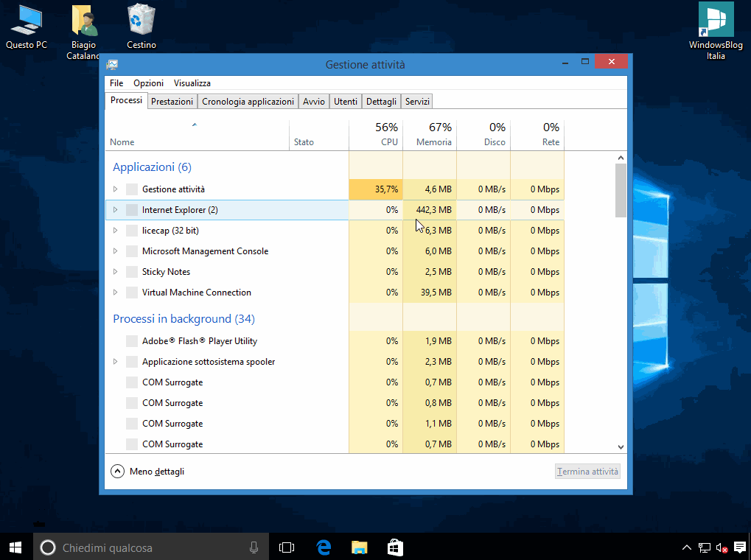Sort processes by Rete column

point(537,135)
